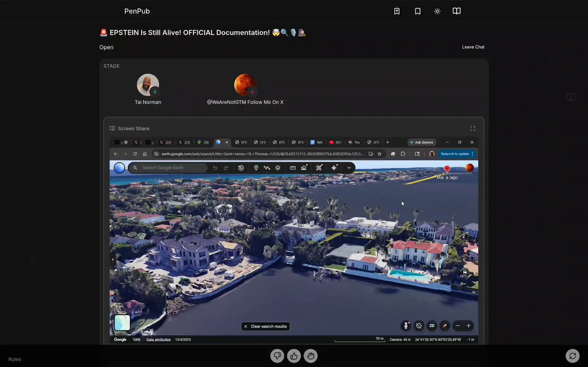Viewport: 588px width, 367px height.
Task: Expand the Google Earth toolbar chevron
Action: click(x=349, y=168)
